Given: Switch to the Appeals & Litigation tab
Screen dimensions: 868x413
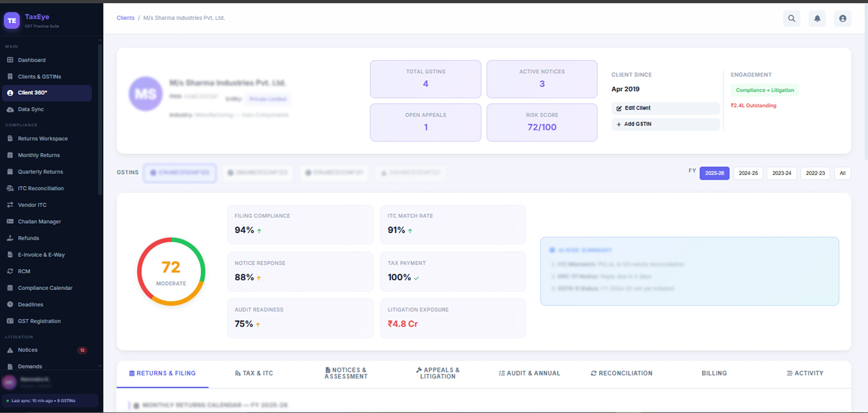Looking at the screenshot, I should (438, 373).
